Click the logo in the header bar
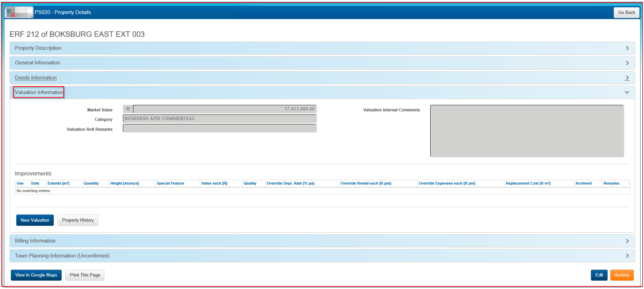This screenshot has height=289, width=644. pos(19,12)
